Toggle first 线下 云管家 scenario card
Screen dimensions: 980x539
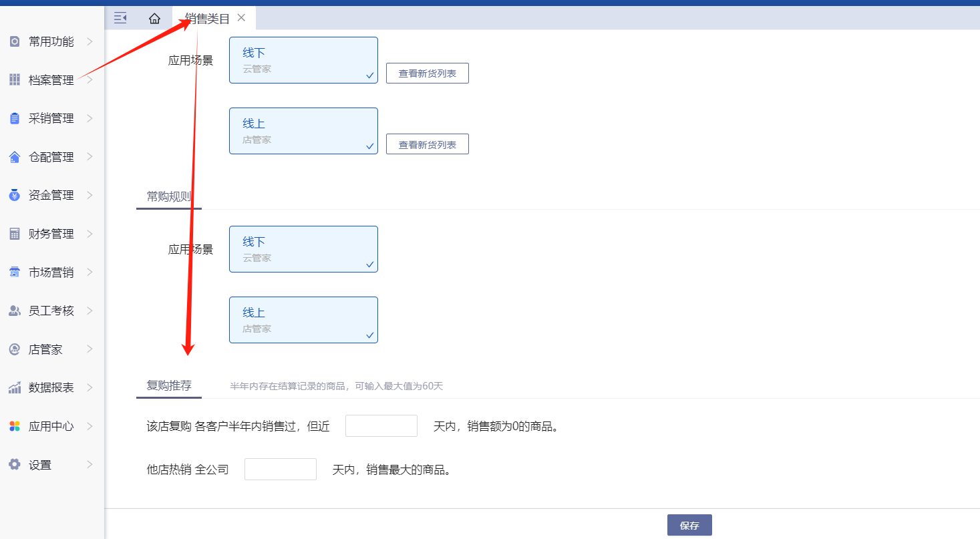[x=303, y=60]
